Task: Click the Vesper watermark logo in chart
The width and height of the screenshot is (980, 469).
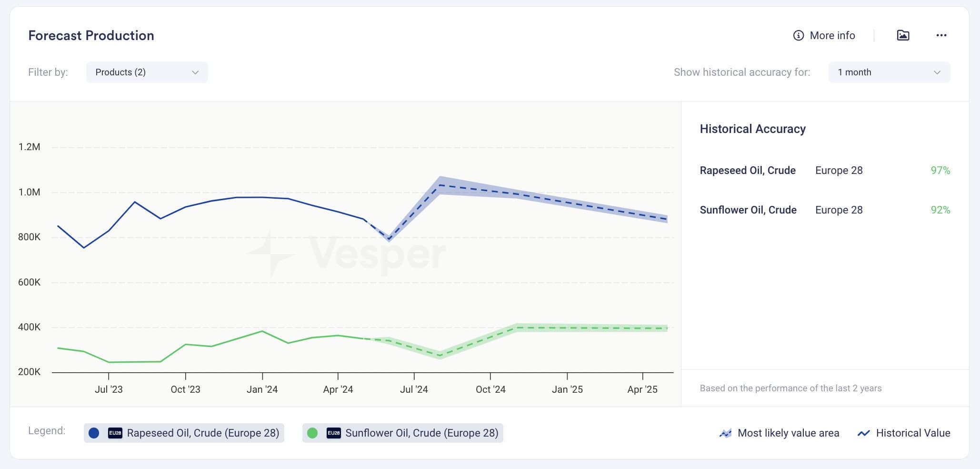Action: (346, 253)
